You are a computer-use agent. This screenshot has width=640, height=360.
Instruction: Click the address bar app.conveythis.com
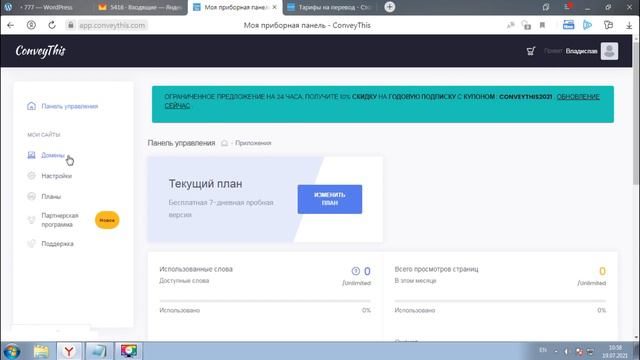[112, 25]
